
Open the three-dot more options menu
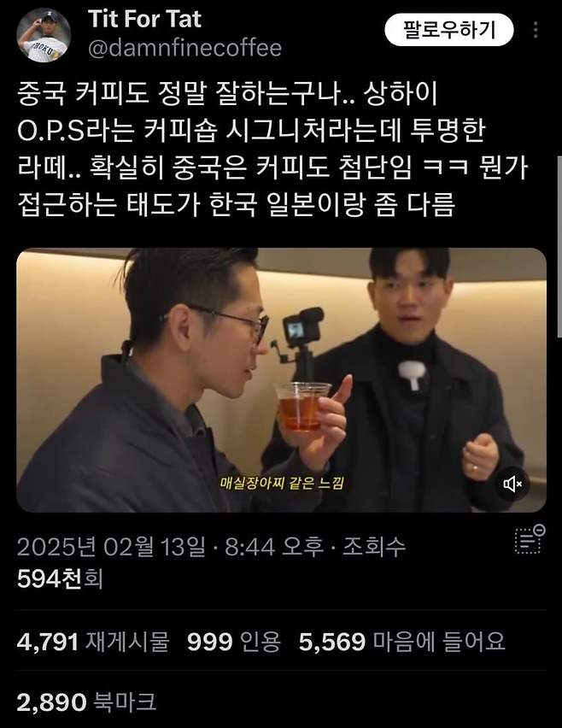[536, 30]
